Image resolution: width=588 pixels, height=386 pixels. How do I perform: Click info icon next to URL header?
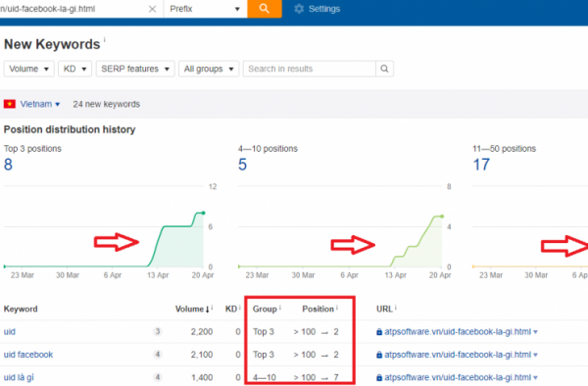tap(396, 308)
